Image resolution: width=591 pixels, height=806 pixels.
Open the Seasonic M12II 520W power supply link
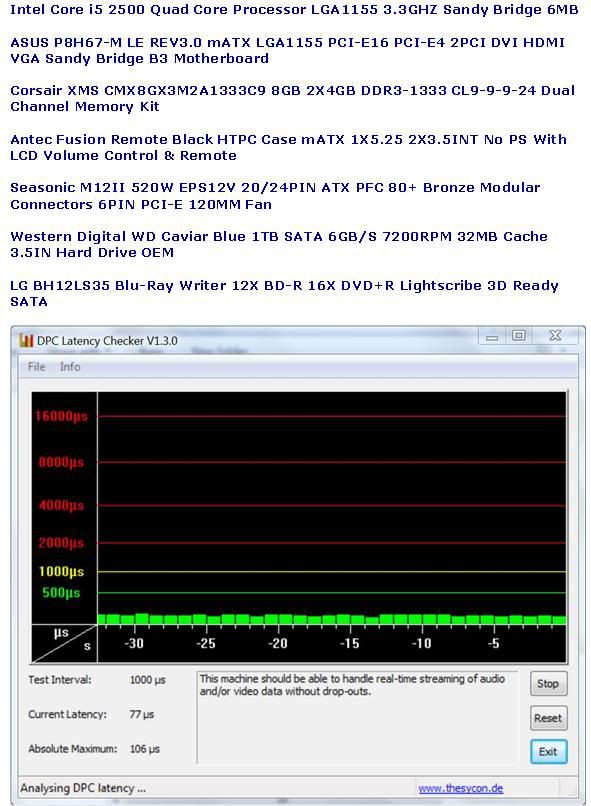click(275, 196)
